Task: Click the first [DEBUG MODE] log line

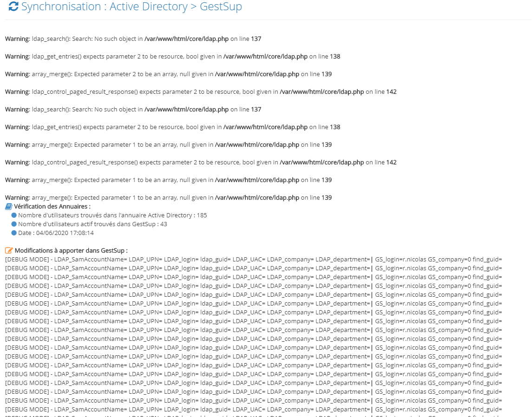Action: click(x=253, y=260)
